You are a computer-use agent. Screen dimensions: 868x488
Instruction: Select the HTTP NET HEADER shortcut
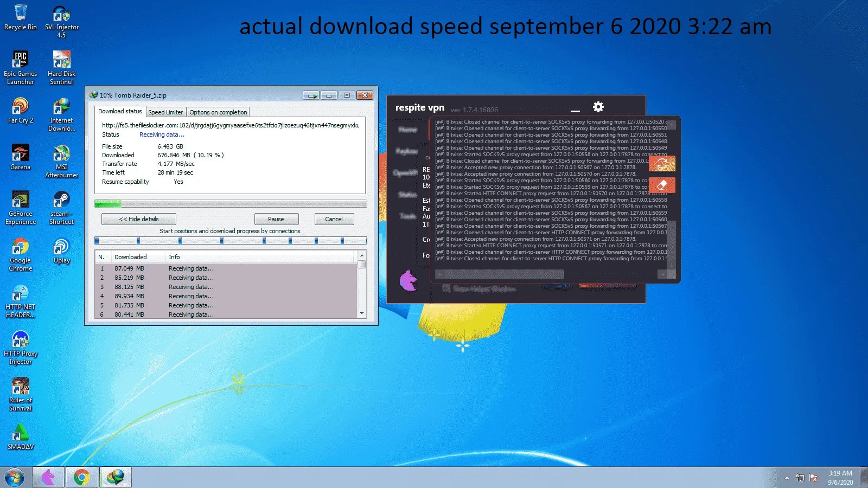21,301
